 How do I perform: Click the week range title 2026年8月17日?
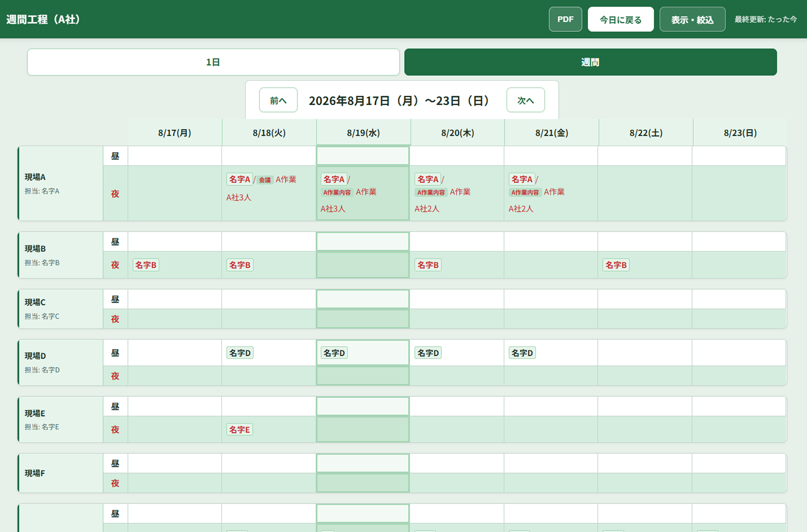pos(400,100)
